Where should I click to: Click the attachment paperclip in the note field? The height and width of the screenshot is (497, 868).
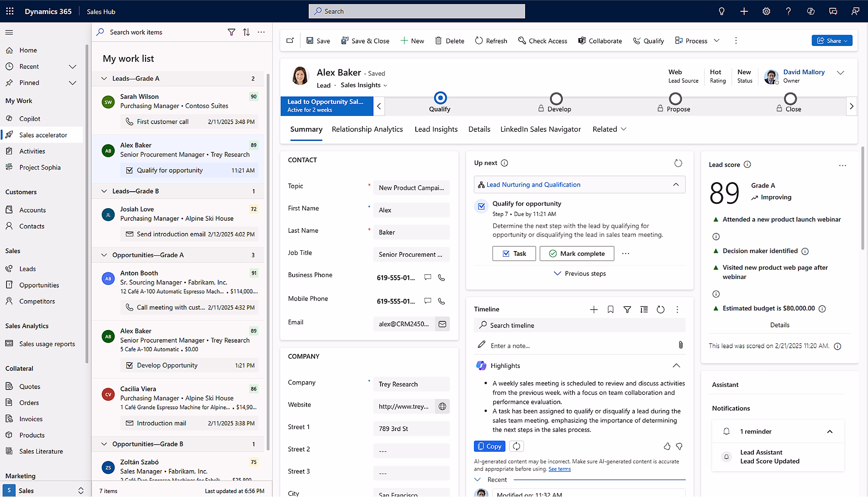(681, 345)
